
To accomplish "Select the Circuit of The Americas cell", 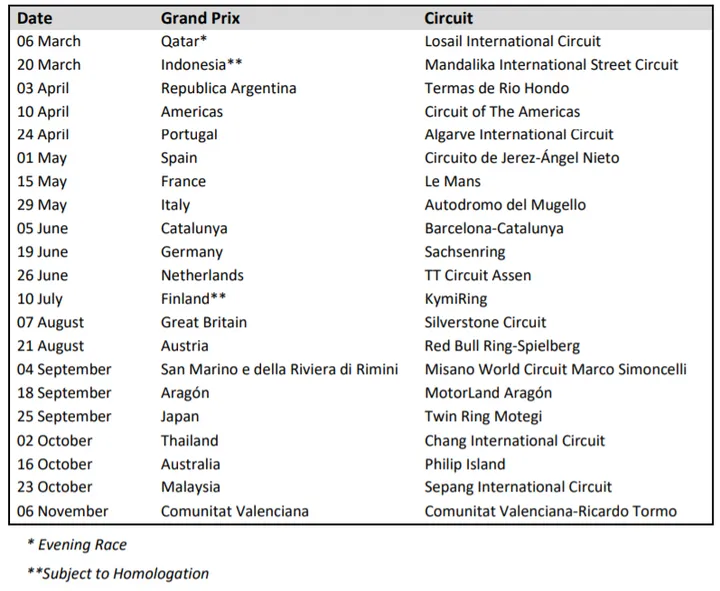I will [502, 112].
